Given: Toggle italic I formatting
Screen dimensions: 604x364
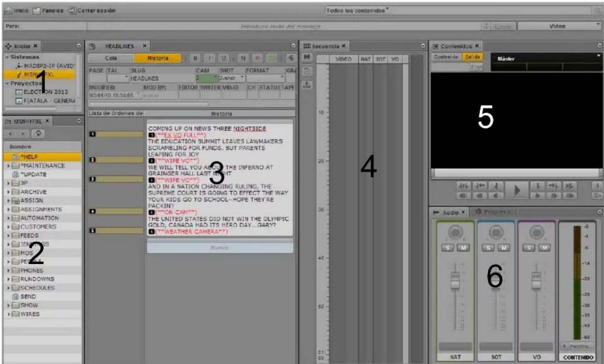Looking at the screenshot, I should [210, 58].
